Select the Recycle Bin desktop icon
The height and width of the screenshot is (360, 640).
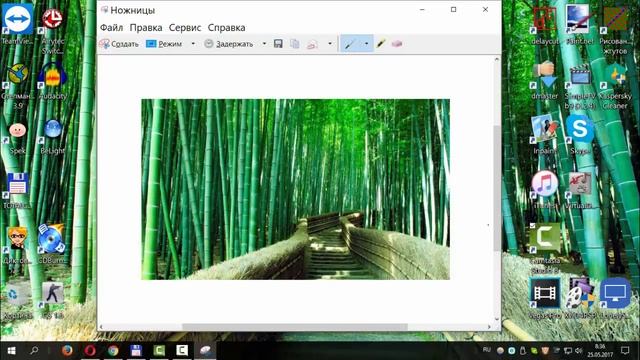(x=17, y=300)
